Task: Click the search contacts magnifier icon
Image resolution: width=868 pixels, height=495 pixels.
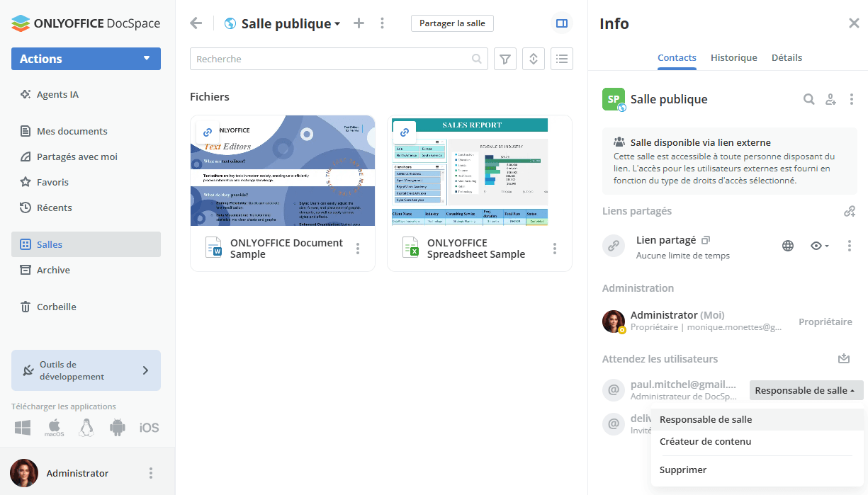Action: click(808, 100)
